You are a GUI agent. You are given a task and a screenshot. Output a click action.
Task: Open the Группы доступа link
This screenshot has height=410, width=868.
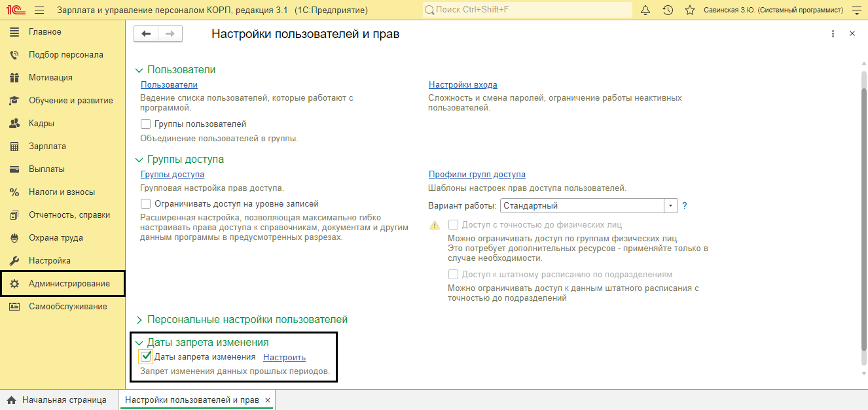(x=172, y=175)
